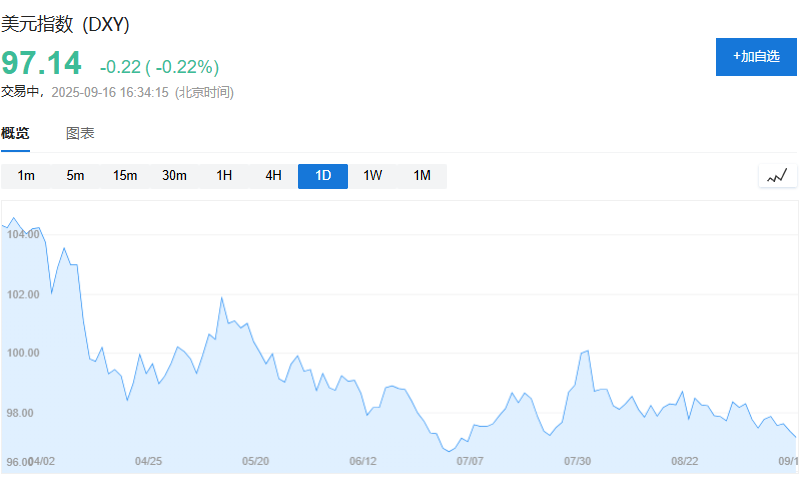Click the 05/20 date axis label
The height and width of the screenshot is (477, 800).
[255, 461]
